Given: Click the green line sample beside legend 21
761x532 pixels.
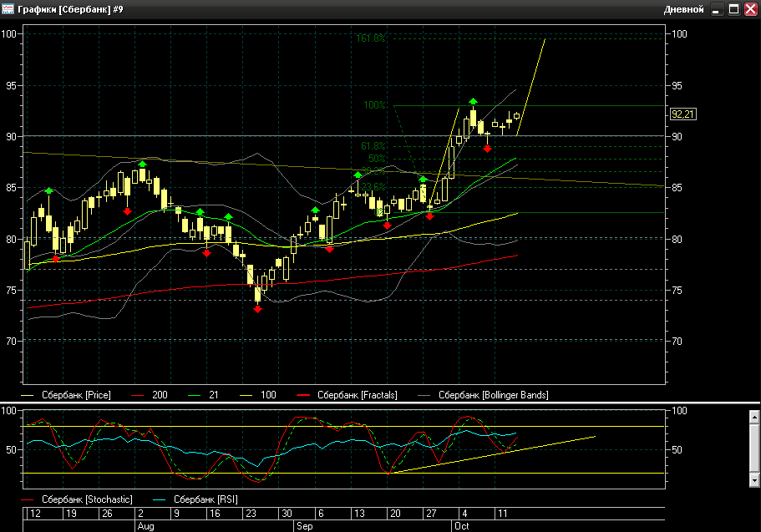Looking at the screenshot, I should tap(194, 396).
